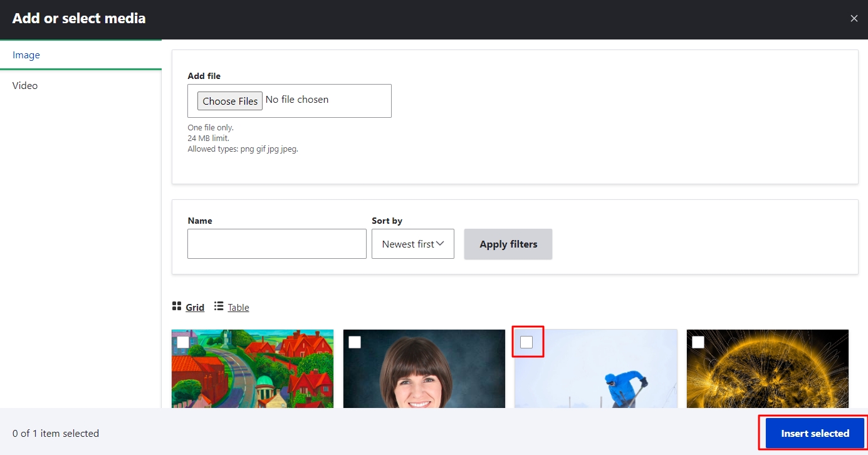
Task: Click the '0 of 1 item selected' text
Action: [56, 433]
